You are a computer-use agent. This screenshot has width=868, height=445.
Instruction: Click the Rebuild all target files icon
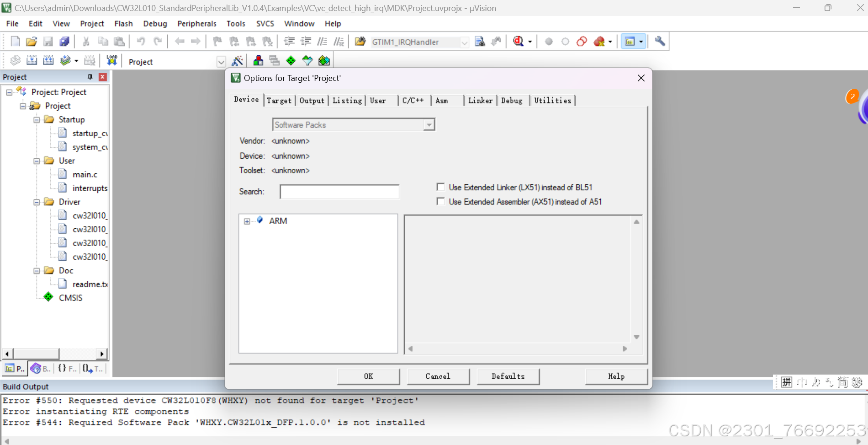48,60
